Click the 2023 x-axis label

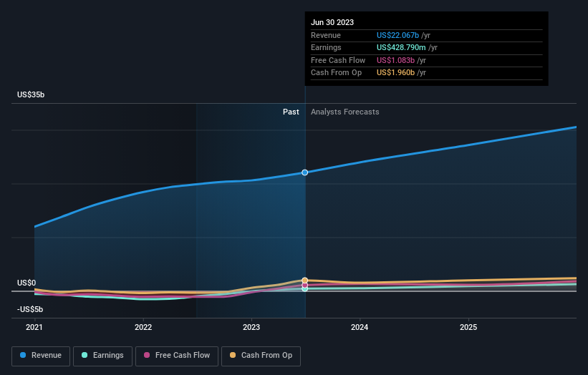tap(251, 327)
